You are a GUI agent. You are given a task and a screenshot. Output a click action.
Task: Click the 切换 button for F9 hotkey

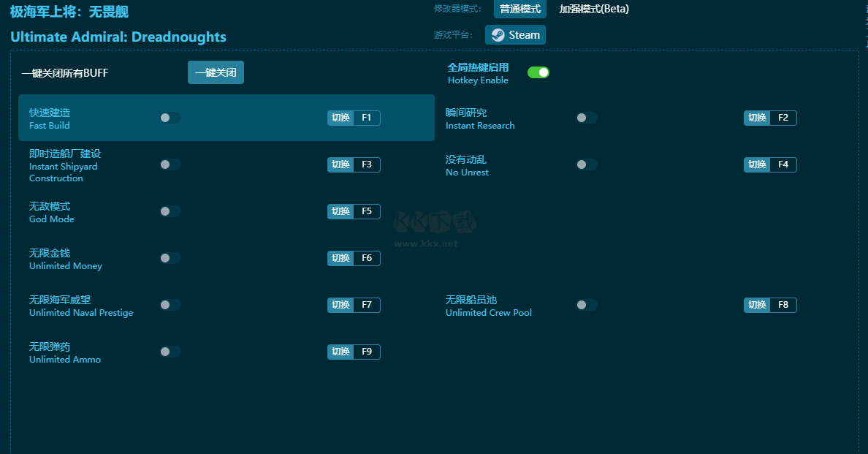point(340,352)
